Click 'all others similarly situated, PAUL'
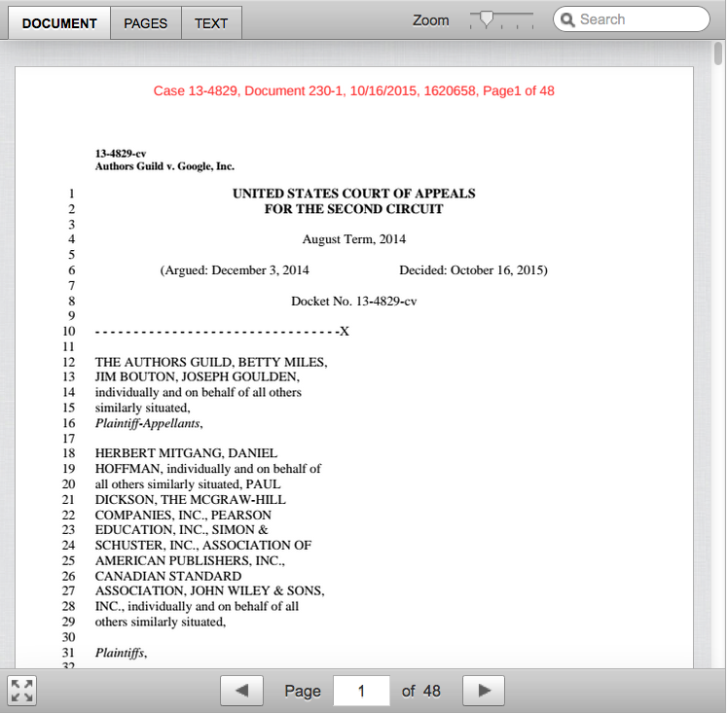Screen dimensions: 728x714 [x=188, y=484]
